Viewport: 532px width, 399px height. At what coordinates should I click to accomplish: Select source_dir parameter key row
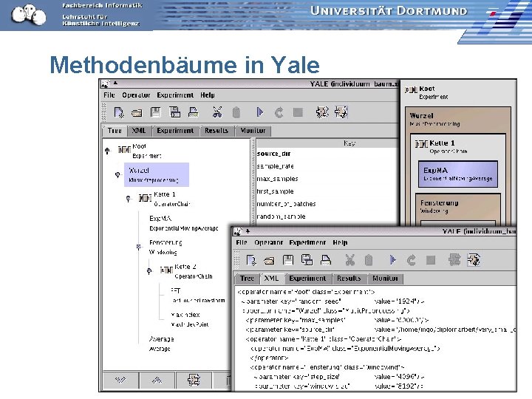(x=327, y=154)
